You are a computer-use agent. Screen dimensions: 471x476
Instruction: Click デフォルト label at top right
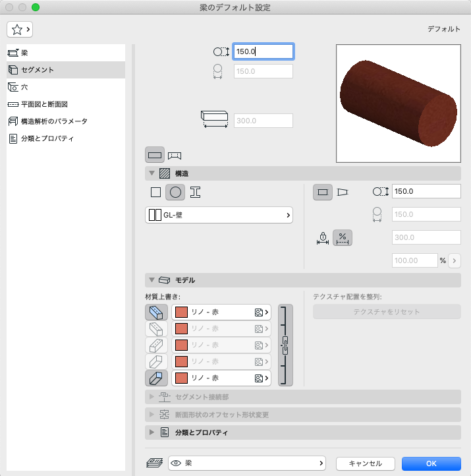[444, 29]
